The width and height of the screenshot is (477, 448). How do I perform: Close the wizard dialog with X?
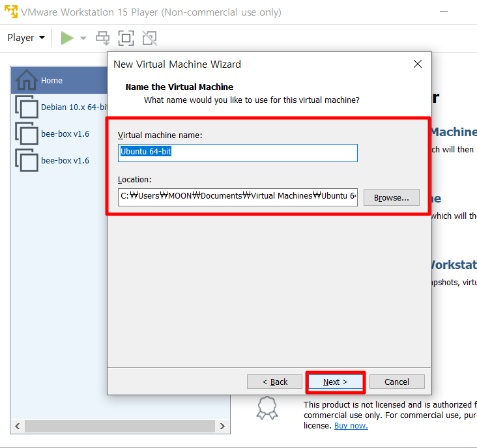pos(418,64)
